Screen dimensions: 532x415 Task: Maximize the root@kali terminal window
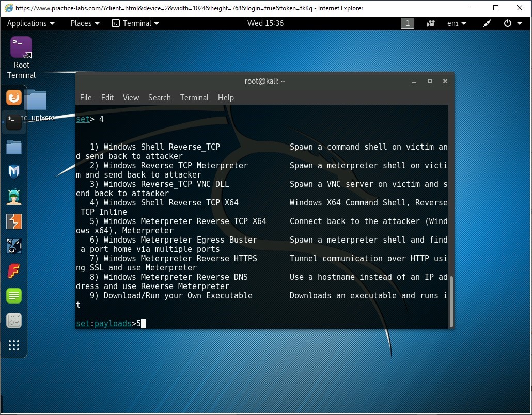430,81
